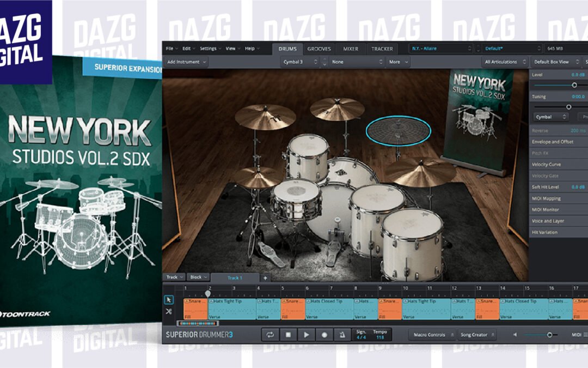This screenshot has width=588, height=368.
Task: Open the All Articulations dropdown
Action: click(505, 62)
